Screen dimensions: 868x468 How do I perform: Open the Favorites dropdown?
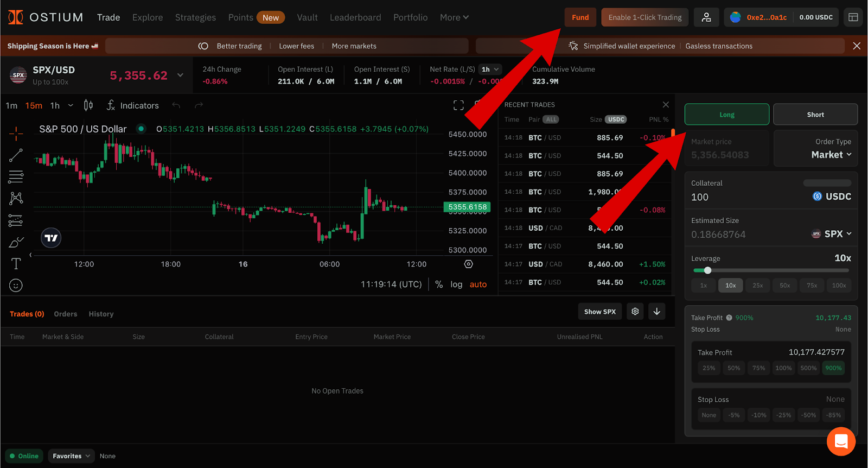(x=72, y=456)
